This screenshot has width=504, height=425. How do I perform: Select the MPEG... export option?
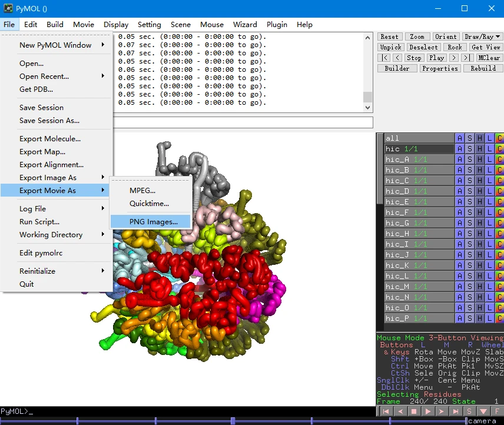pyautogui.click(x=142, y=191)
